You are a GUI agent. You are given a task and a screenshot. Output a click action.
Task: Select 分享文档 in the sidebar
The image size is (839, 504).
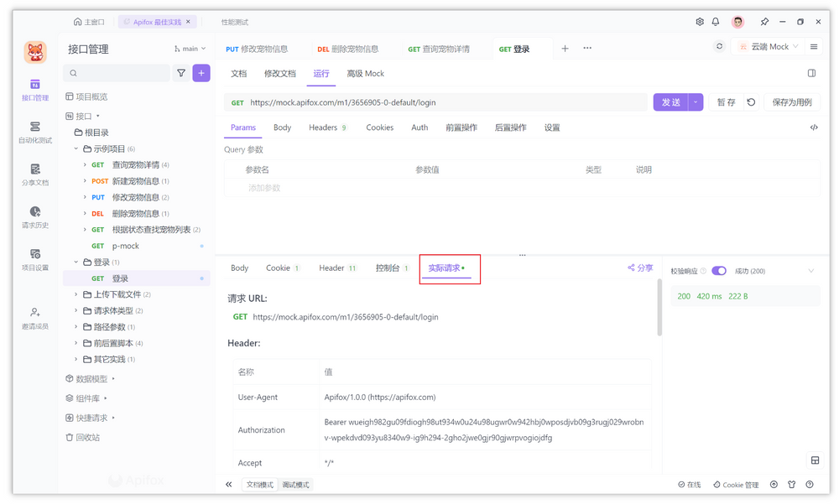[34, 174]
